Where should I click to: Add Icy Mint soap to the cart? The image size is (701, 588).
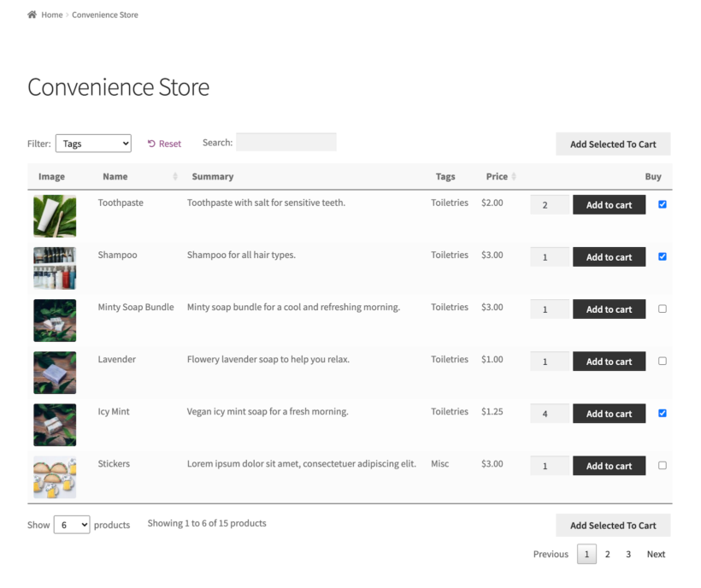point(609,413)
